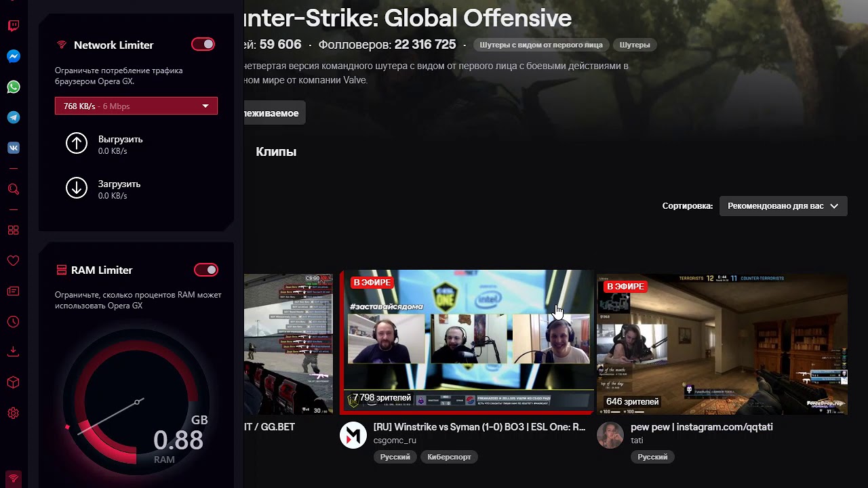Click the 646 зрителей viewer badge
This screenshot has height=488, width=868.
click(x=633, y=402)
